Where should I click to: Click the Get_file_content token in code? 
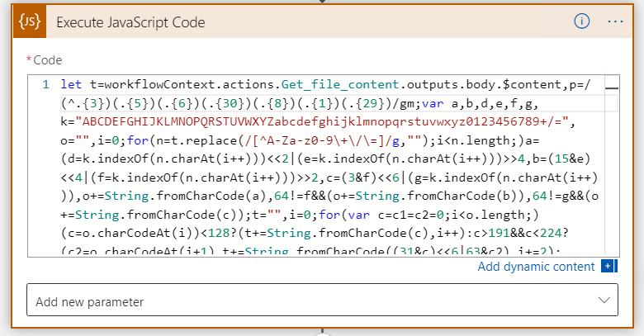[x=340, y=84]
